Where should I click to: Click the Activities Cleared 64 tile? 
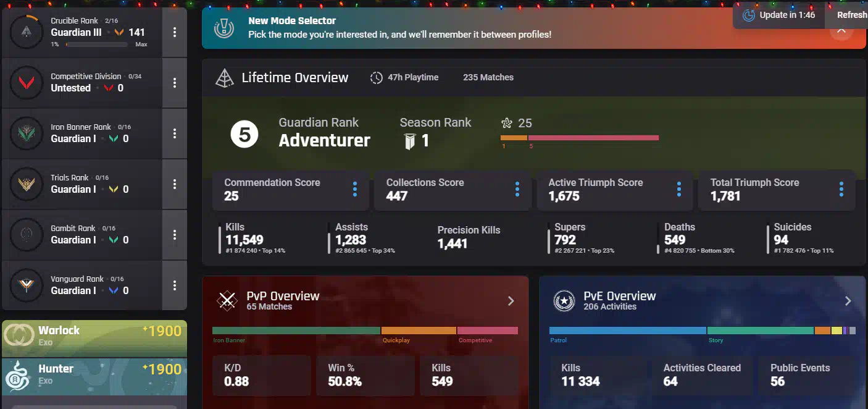[703, 375]
